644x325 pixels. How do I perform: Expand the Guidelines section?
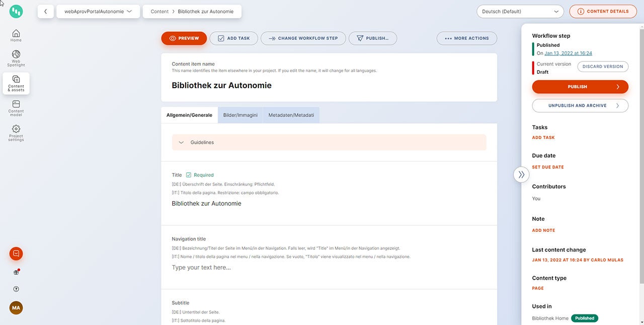tap(329, 143)
